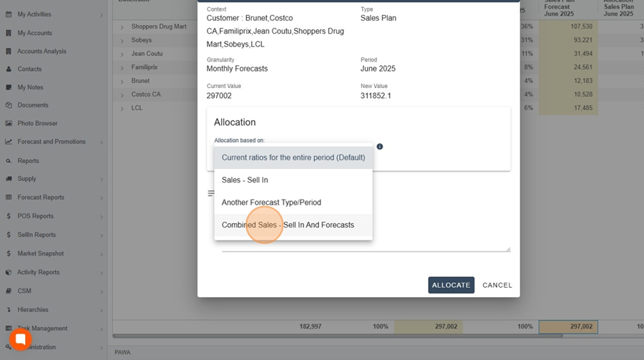Click the Supply truck icon
This screenshot has width=644, height=360.
pyautogui.click(x=9, y=179)
